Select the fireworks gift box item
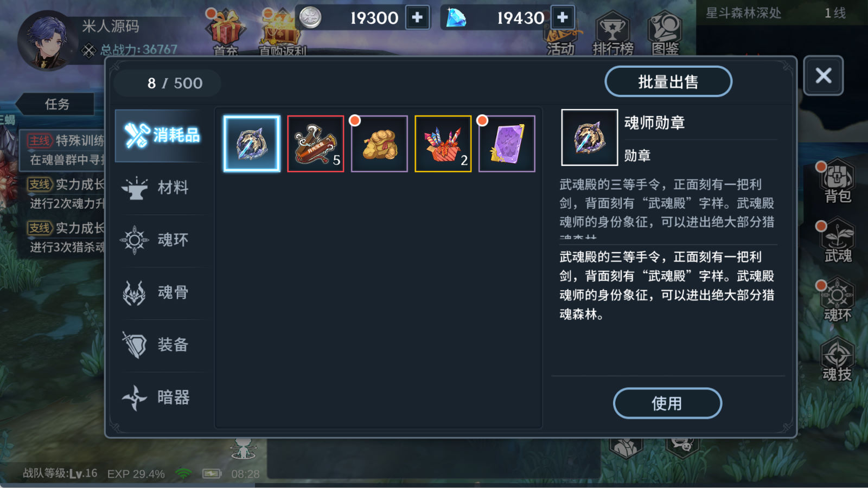 point(443,144)
